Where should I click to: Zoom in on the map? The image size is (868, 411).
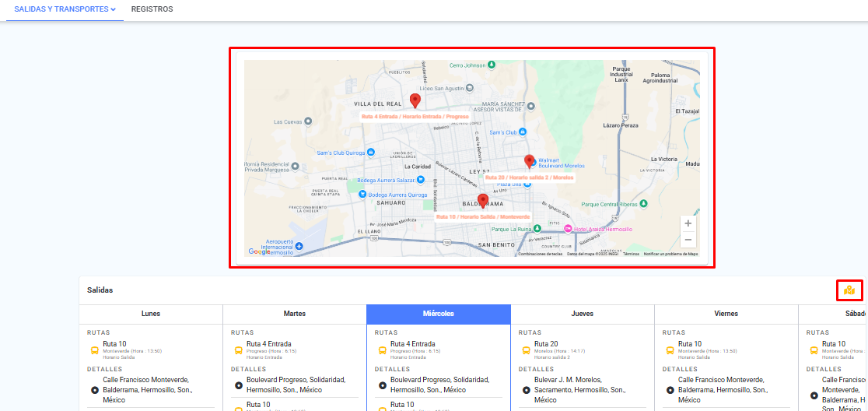pyautogui.click(x=688, y=223)
